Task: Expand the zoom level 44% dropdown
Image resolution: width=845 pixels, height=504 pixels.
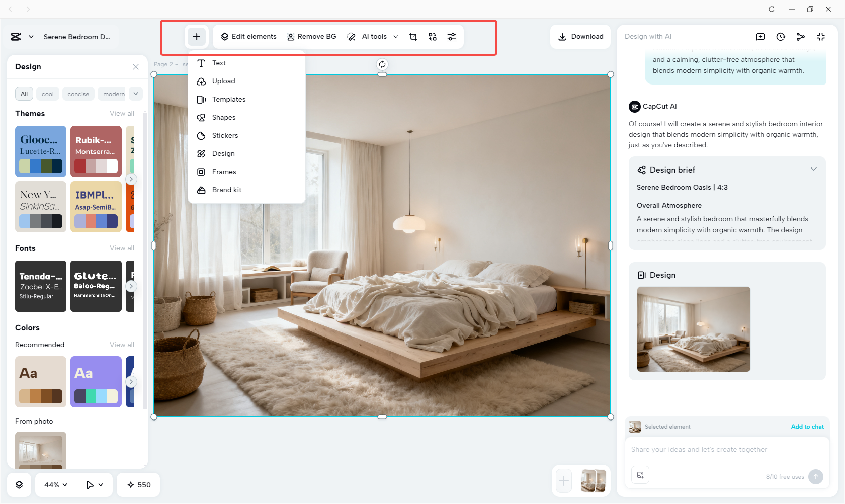Action: point(54,484)
